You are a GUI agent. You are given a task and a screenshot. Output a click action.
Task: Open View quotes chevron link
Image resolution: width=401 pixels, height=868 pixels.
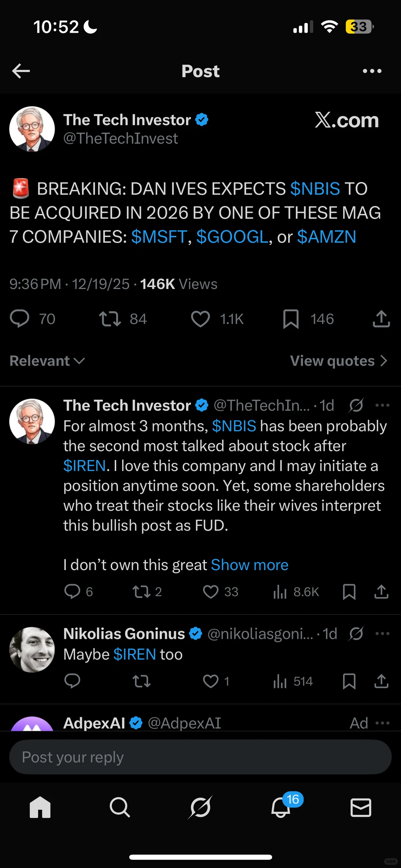tap(339, 361)
